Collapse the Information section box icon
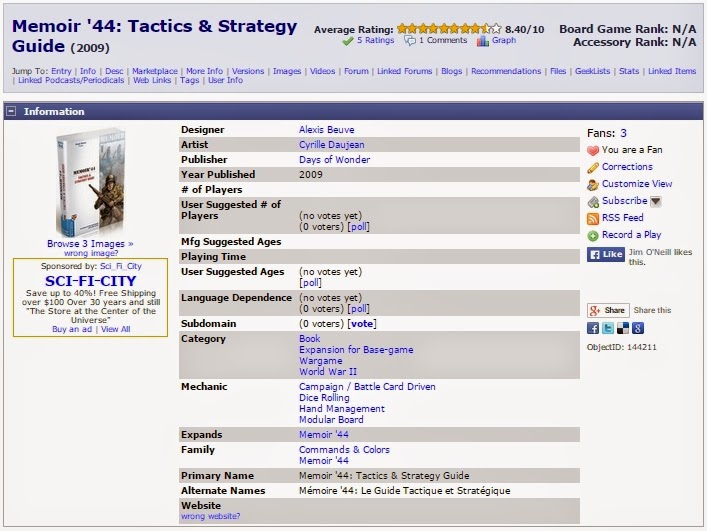Viewport: 707px width, 531px height. 11,111
